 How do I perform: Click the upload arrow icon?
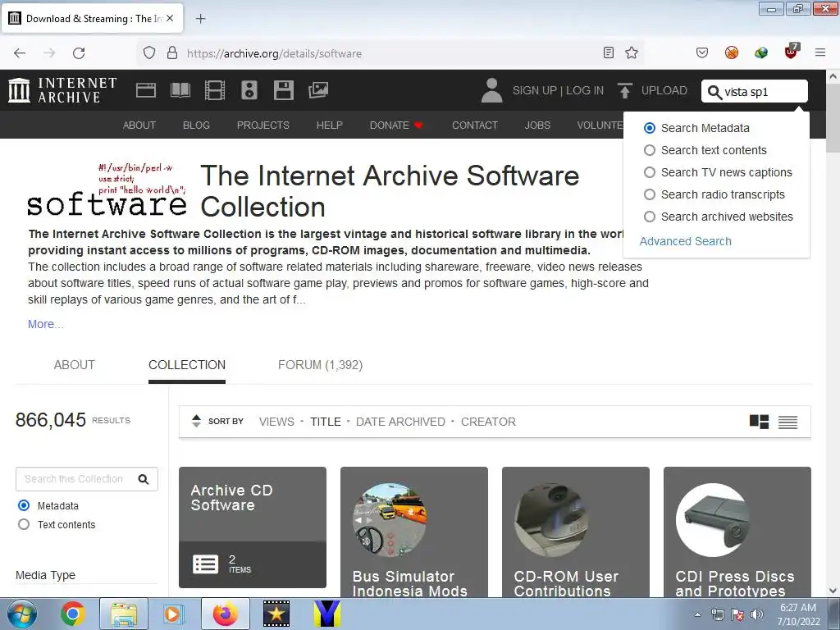[x=624, y=90]
